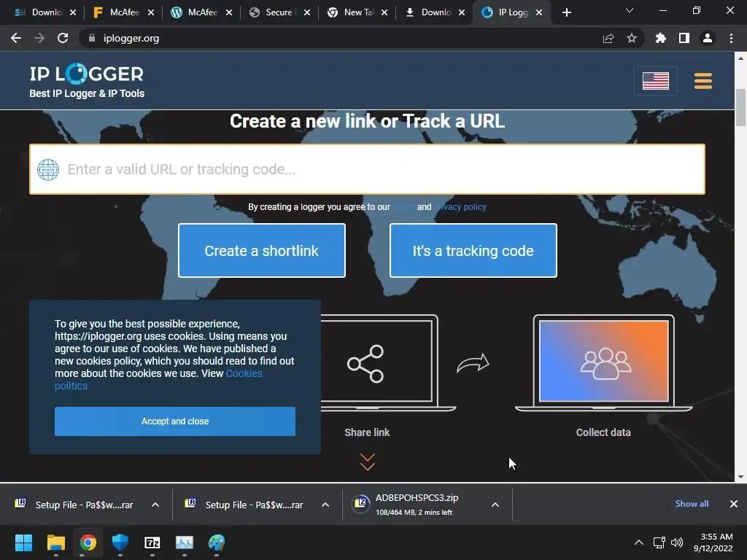Open the orange hamburger menu
Image resolution: width=747 pixels, height=560 pixels.
coord(703,81)
